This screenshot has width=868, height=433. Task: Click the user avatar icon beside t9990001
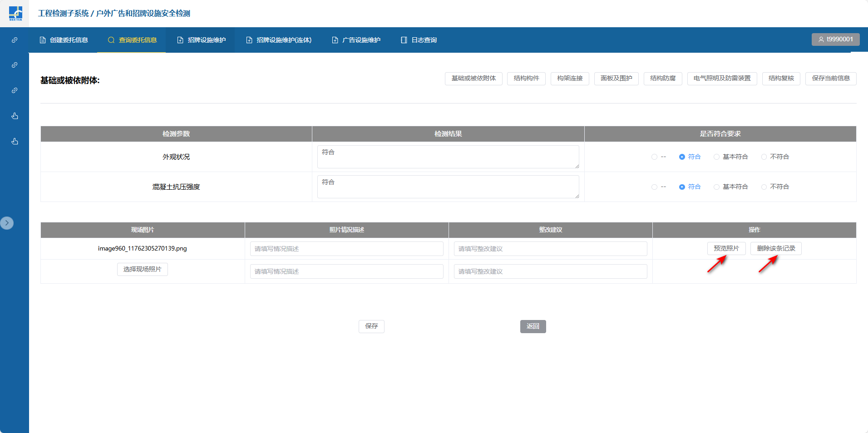pyautogui.click(x=821, y=39)
